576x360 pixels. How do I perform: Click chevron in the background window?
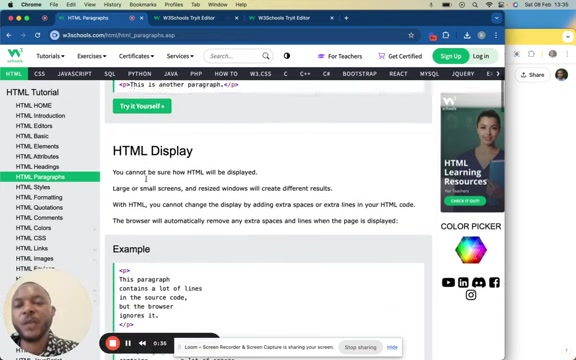click(x=568, y=37)
